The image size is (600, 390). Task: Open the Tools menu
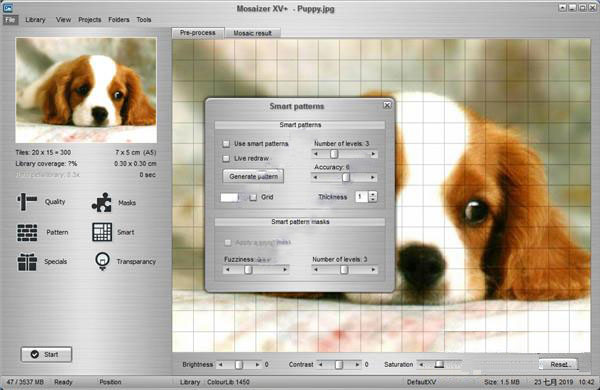(x=144, y=20)
